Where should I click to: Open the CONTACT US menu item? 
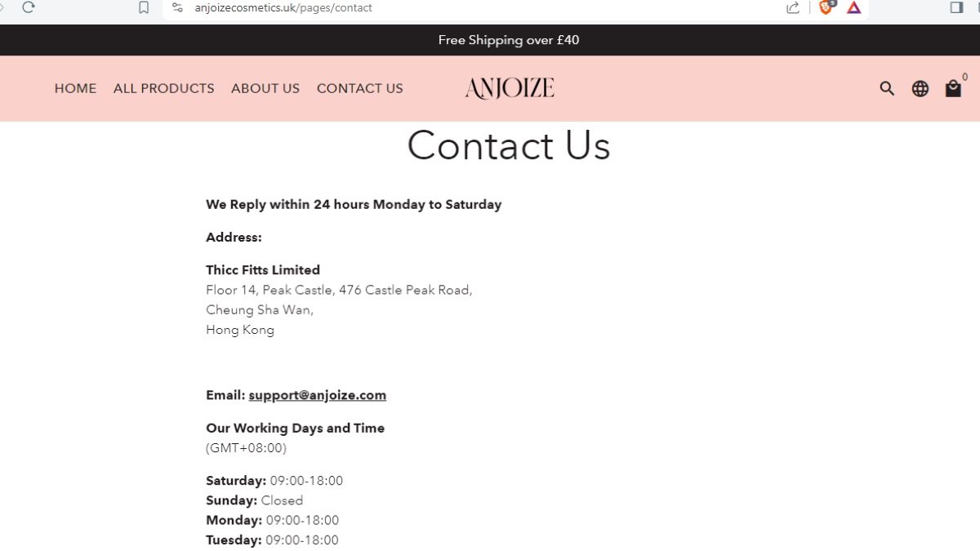359,88
